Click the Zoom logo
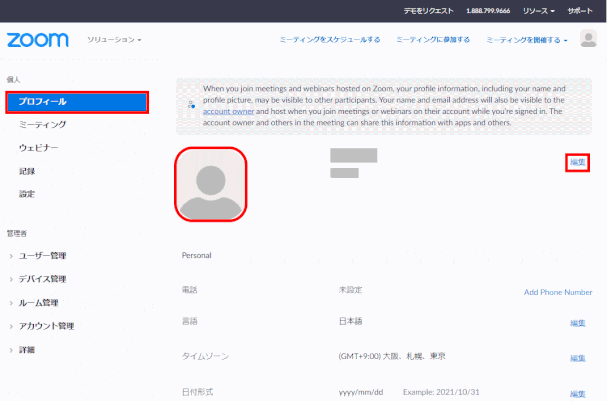This screenshot has width=607, height=401. coord(38,40)
